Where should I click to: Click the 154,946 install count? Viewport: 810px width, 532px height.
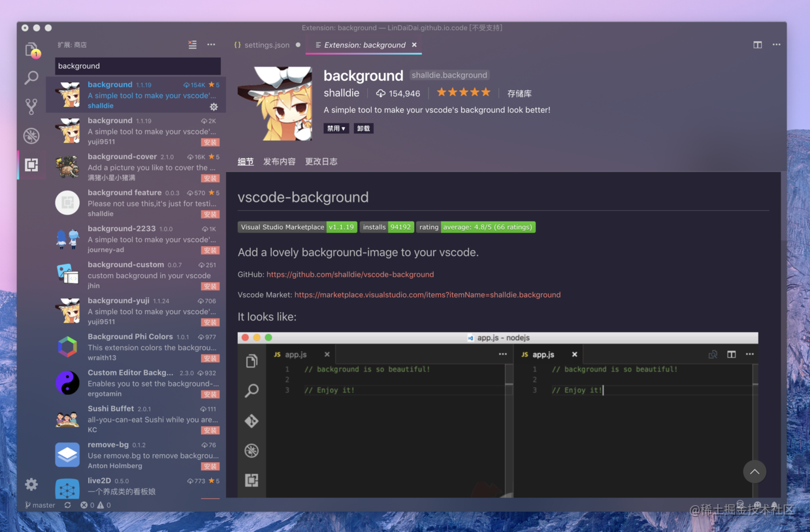point(398,93)
